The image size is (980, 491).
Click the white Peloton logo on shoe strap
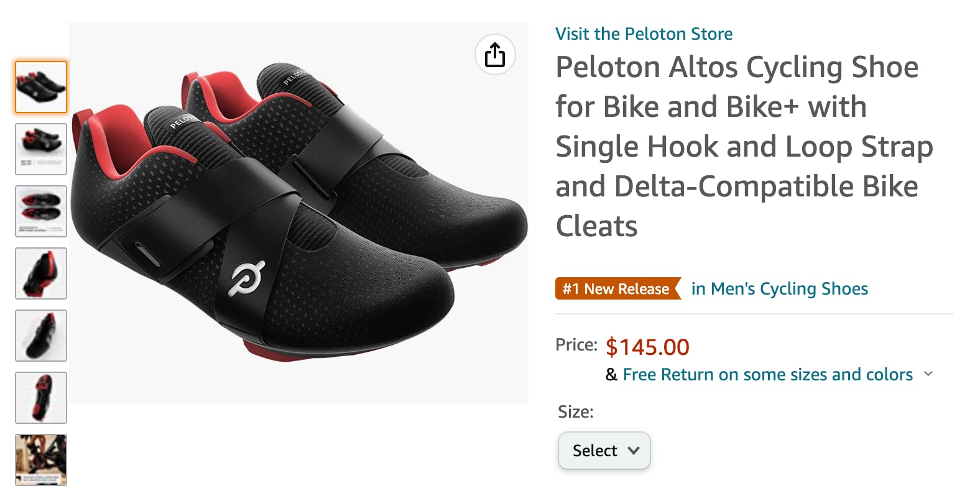(246, 278)
